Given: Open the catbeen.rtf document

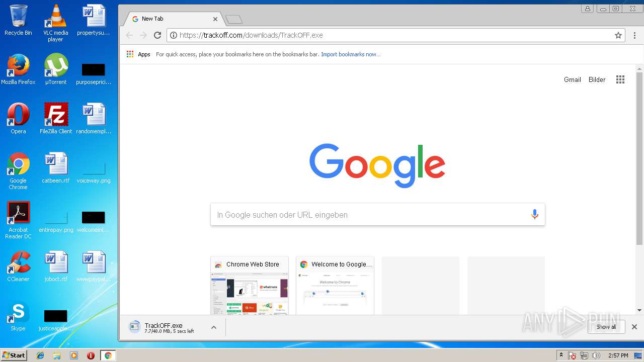Looking at the screenshot, I should coord(56,168).
